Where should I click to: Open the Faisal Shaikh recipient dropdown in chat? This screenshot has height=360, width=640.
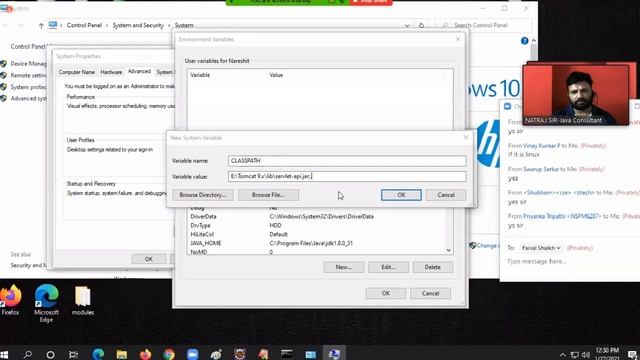click(541, 248)
